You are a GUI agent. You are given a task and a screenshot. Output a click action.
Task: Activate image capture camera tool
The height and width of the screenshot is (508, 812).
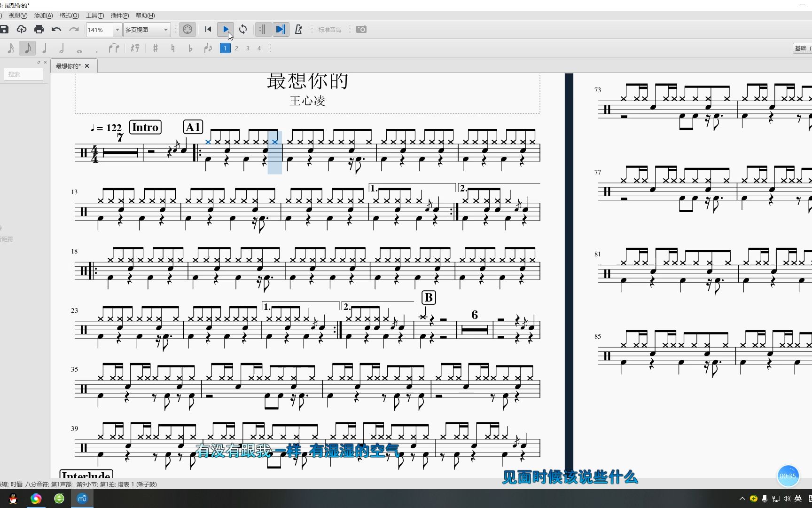[x=361, y=29]
